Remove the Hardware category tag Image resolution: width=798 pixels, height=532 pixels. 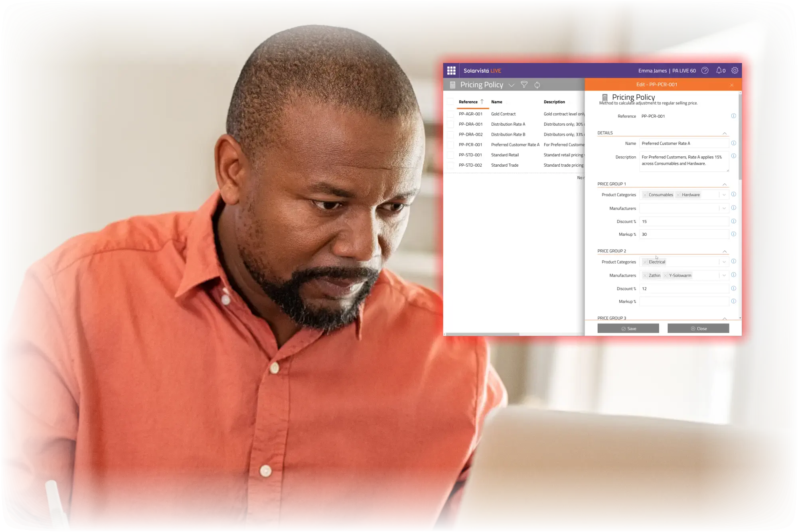[678, 195]
